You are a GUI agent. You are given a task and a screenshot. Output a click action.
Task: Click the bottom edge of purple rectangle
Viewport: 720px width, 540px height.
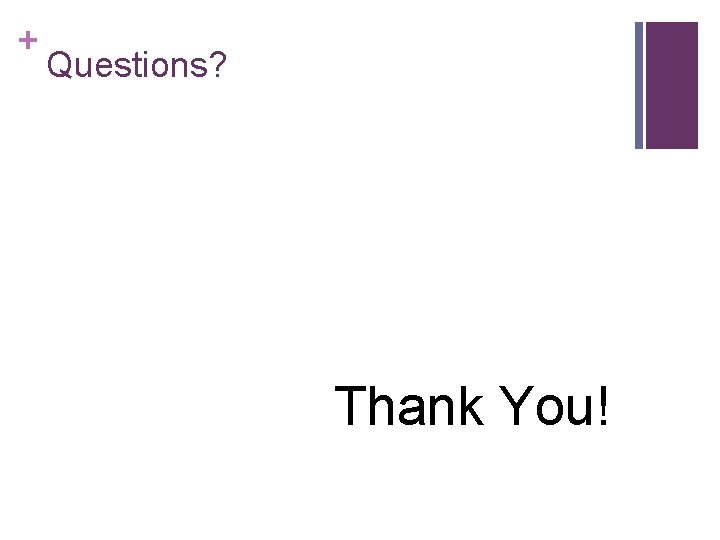[672, 148]
